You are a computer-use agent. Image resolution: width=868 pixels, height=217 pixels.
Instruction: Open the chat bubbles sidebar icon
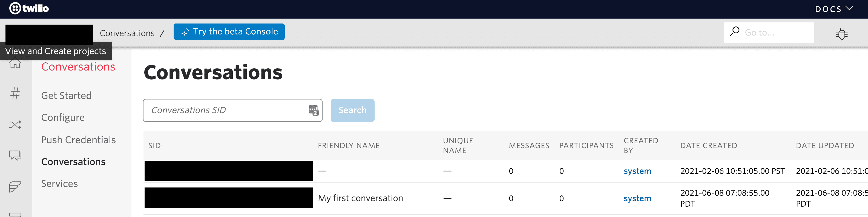click(15, 156)
